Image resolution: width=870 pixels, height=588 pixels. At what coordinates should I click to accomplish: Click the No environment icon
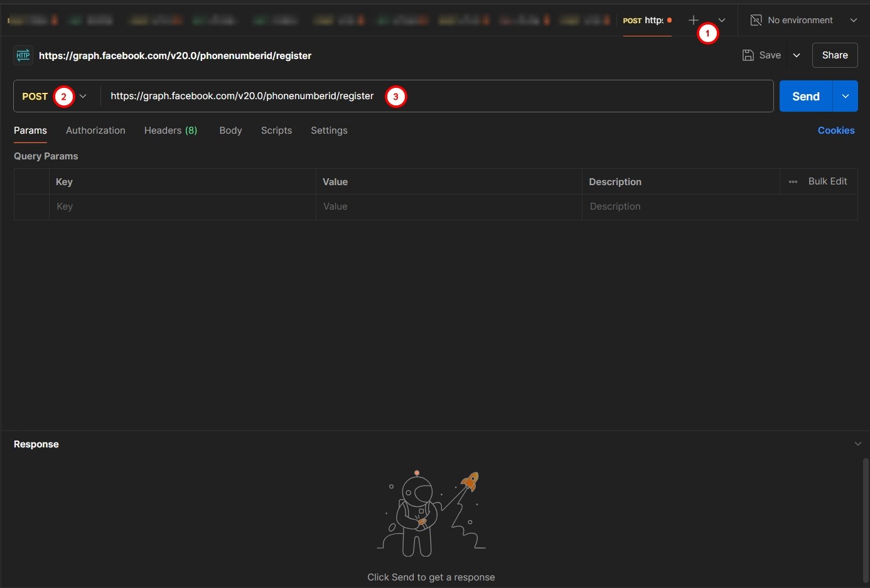[x=756, y=20]
